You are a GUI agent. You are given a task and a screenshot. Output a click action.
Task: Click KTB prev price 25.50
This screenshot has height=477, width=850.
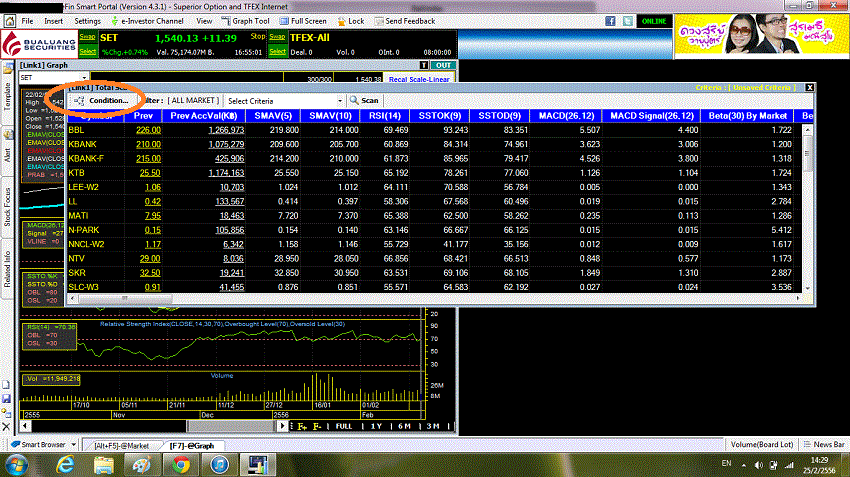tap(150, 173)
